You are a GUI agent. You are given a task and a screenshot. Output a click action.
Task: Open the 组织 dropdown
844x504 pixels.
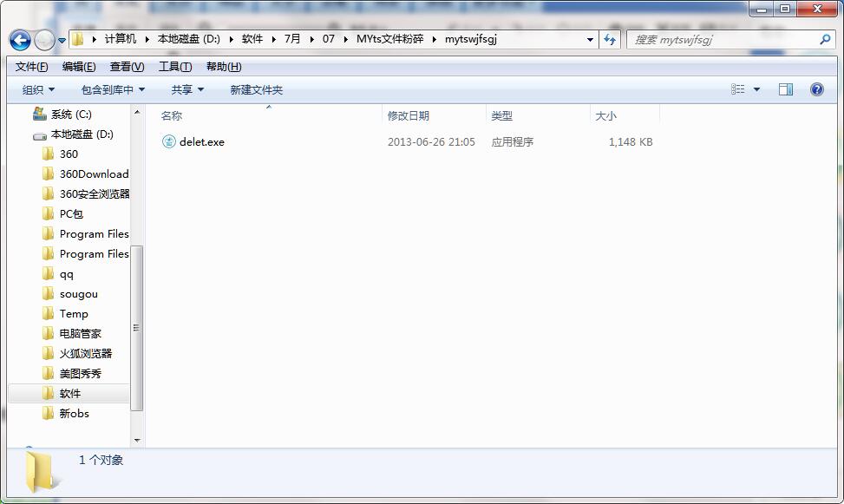point(38,90)
